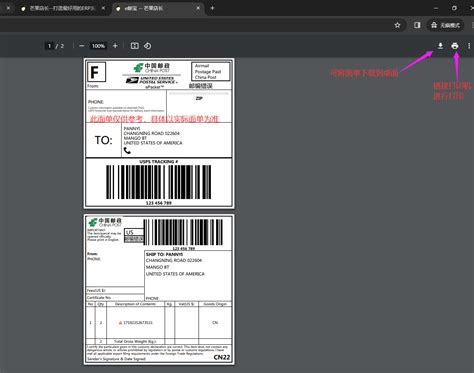
Task: Open the PDF viewer more actions menu
Action: tap(469, 46)
